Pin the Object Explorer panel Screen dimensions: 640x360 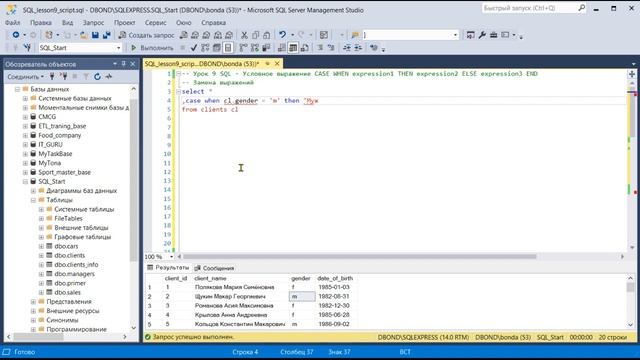click(x=124, y=64)
